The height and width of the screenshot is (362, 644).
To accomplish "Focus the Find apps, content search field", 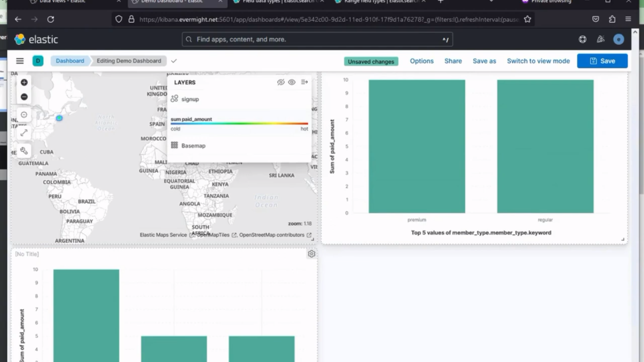I will 317,40.
